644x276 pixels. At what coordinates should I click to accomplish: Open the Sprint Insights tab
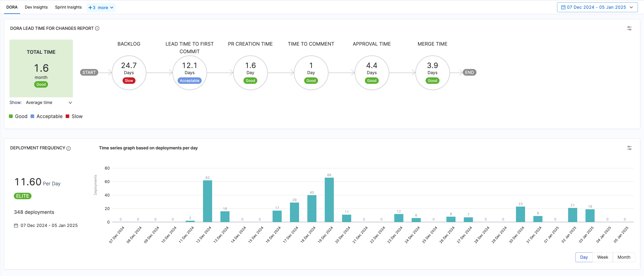coord(68,7)
